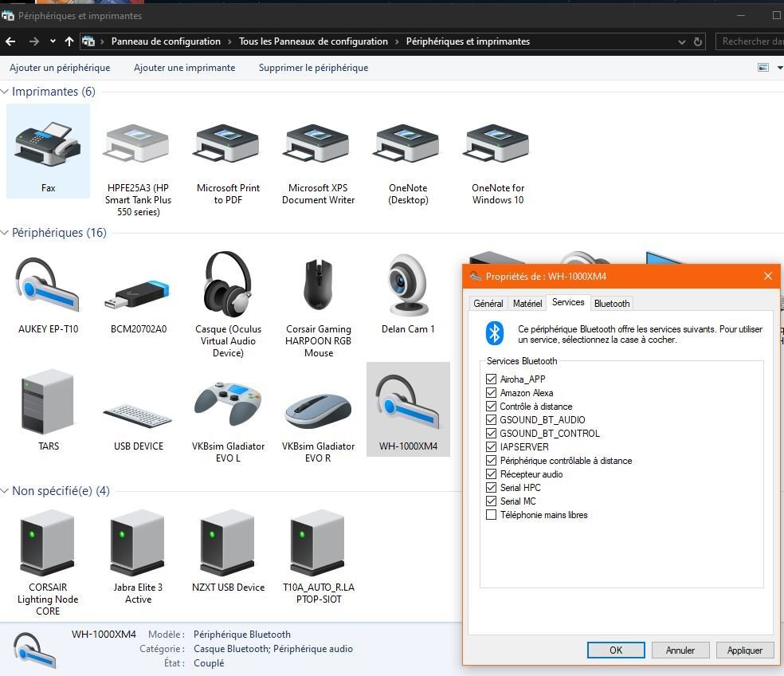Confirm with the OK button
Viewport: 784px width, 676px height.
[616, 650]
